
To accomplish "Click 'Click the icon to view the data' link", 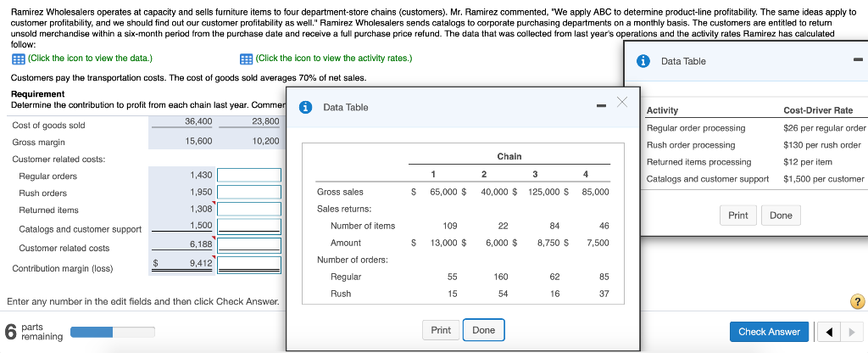I will click(90, 59).
